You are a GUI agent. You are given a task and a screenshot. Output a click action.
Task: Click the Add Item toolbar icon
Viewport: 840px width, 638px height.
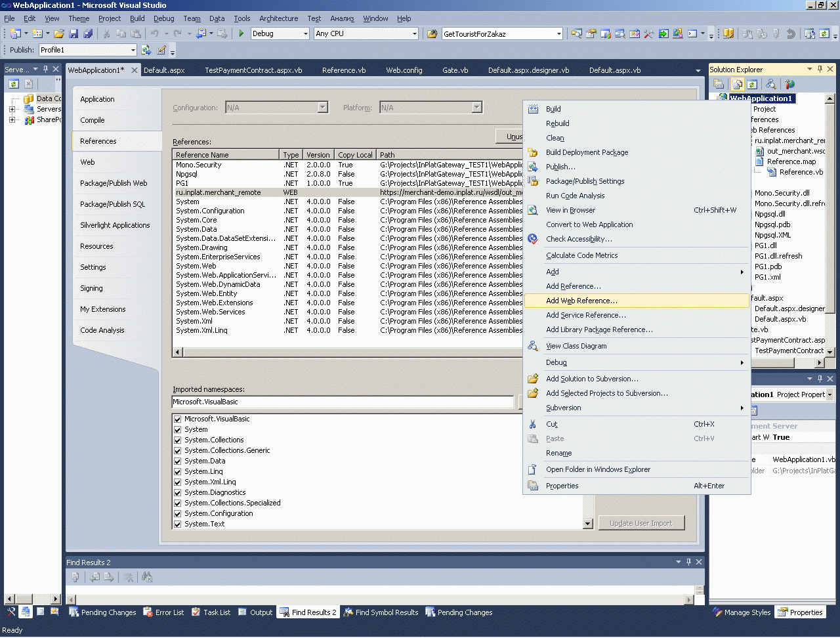pyautogui.click(x=37, y=33)
